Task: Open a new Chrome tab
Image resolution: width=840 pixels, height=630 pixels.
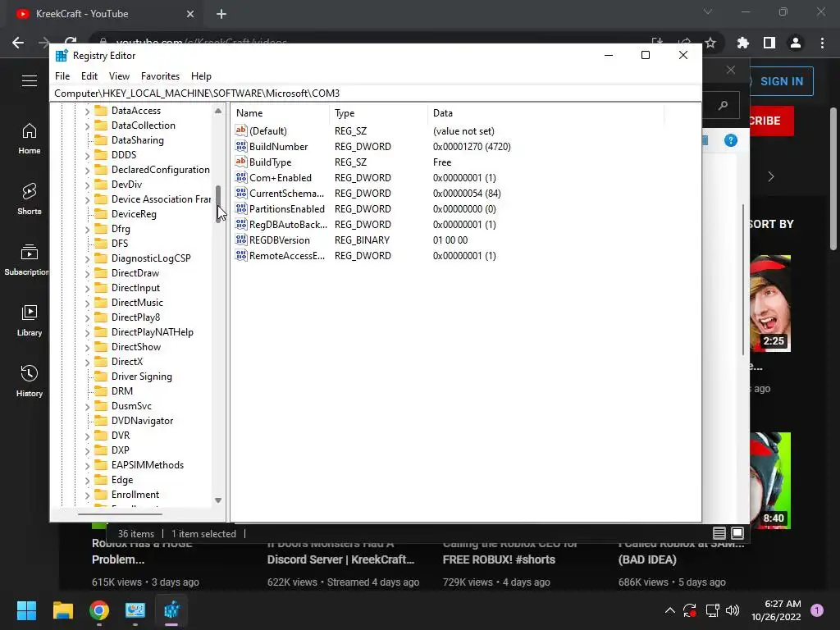Action: [x=221, y=14]
